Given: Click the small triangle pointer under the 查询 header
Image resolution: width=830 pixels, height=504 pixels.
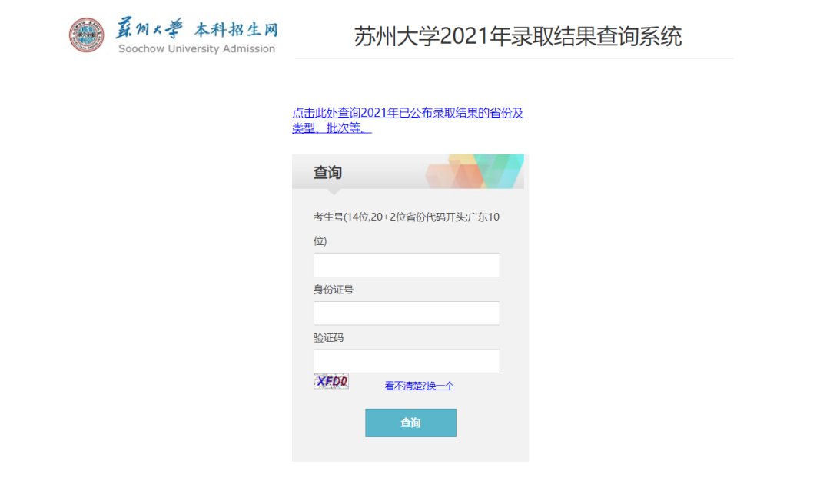Looking at the screenshot, I should pyautogui.click(x=334, y=191).
